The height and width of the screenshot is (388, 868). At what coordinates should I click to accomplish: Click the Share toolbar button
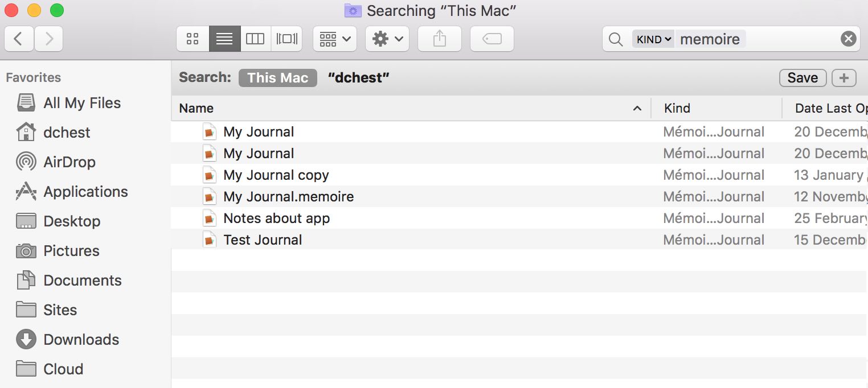click(439, 39)
